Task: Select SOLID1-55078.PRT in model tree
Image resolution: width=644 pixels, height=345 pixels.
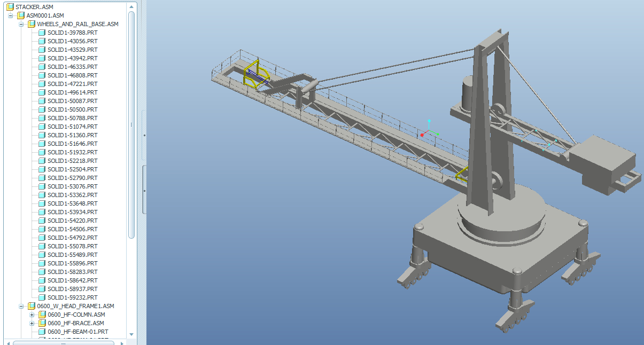Action: 73,246
